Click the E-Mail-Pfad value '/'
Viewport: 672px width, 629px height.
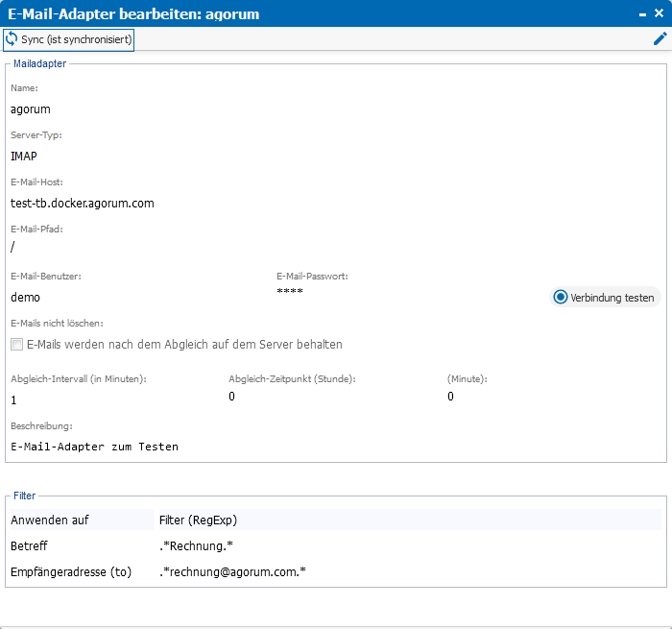(12, 247)
